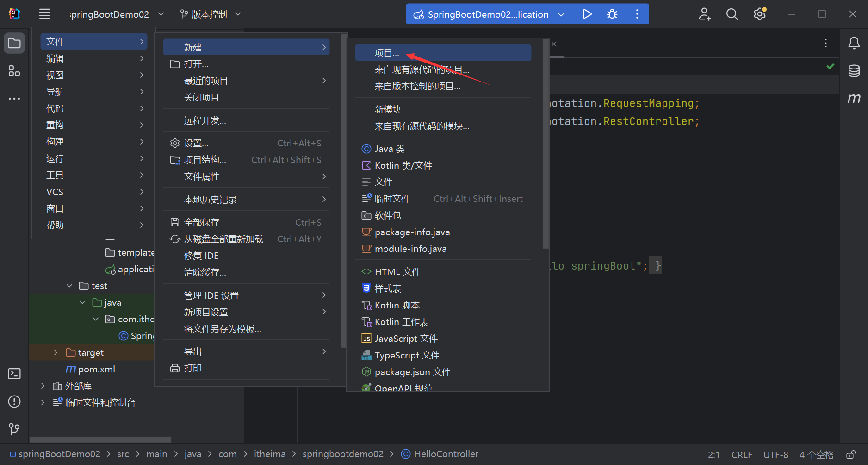Screen dimensions: 868x465
Task: Click 打开... in File menu
Action: [x=246, y=64]
